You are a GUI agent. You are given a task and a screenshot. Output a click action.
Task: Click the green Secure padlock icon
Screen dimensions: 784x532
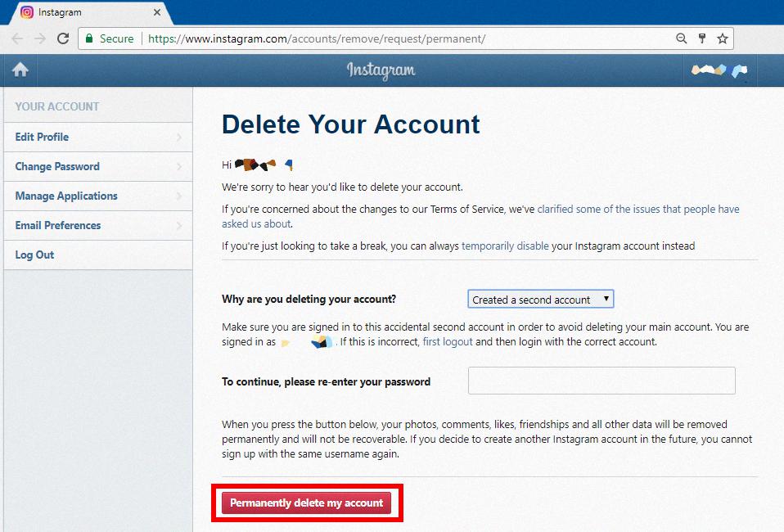[x=89, y=38]
